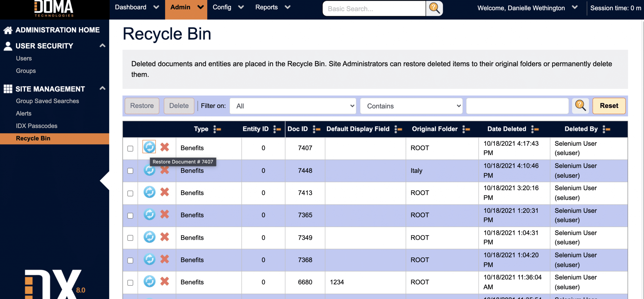Run the filter with the magnifier icon
The width and height of the screenshot is (644, 299).
point(580,106)
